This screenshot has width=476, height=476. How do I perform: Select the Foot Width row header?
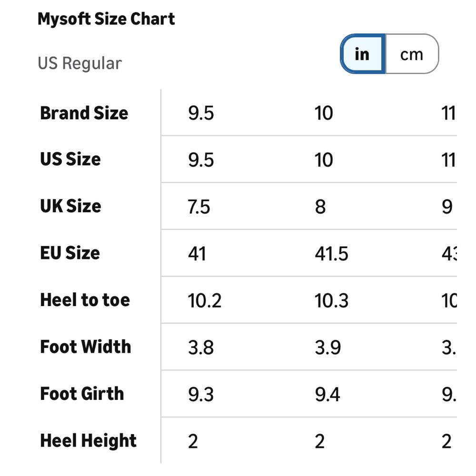click(x=85, y=347)
